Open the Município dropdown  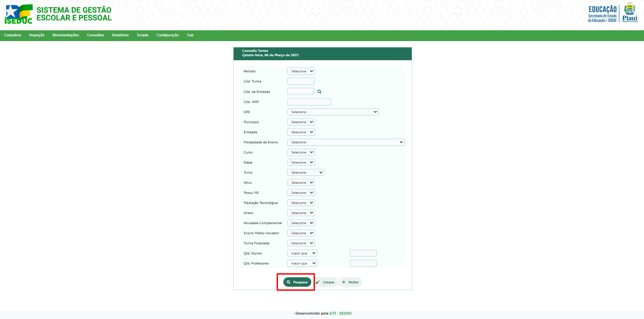[301, 122]
